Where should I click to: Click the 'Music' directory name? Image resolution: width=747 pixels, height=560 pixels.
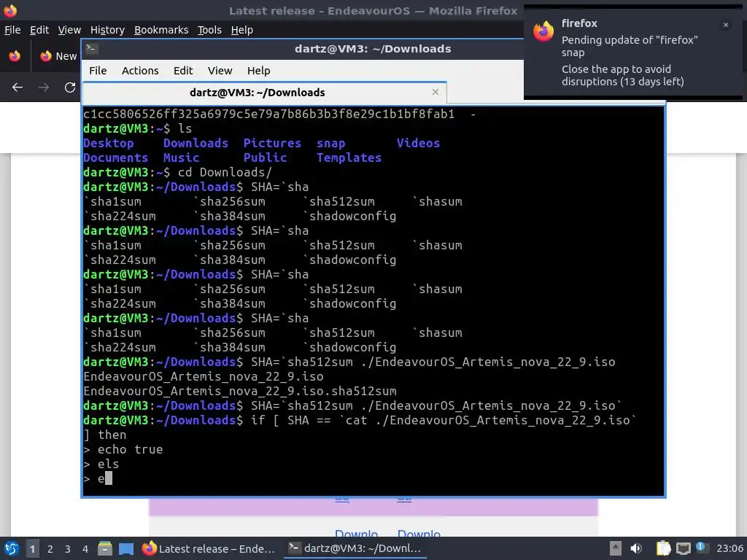pos(181,157)
